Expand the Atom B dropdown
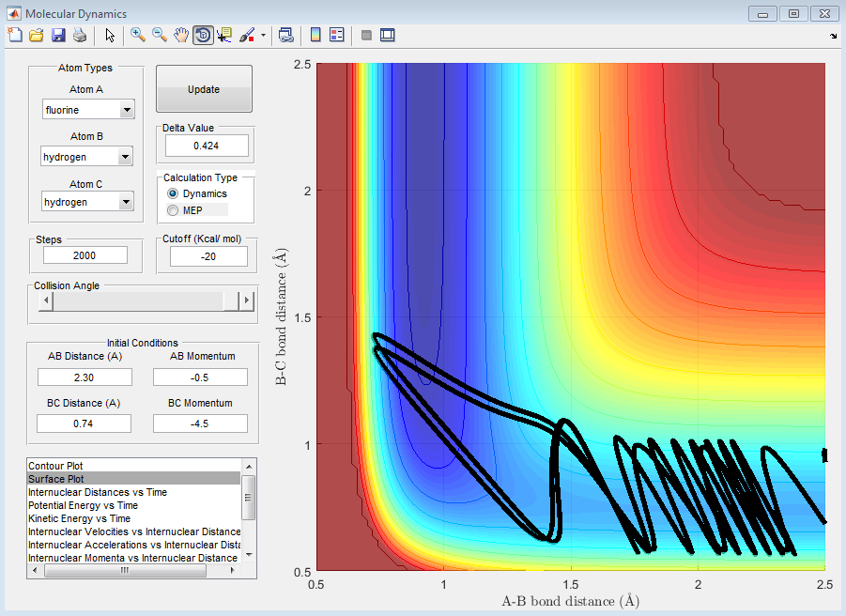846x616 pixels. tap(127, 157)
